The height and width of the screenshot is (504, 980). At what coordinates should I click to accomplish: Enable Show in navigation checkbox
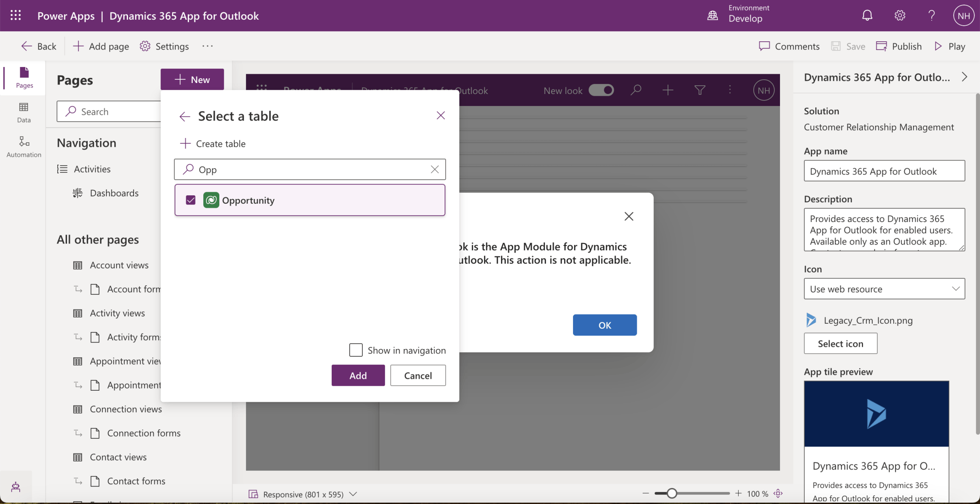[x=356, y=350]
